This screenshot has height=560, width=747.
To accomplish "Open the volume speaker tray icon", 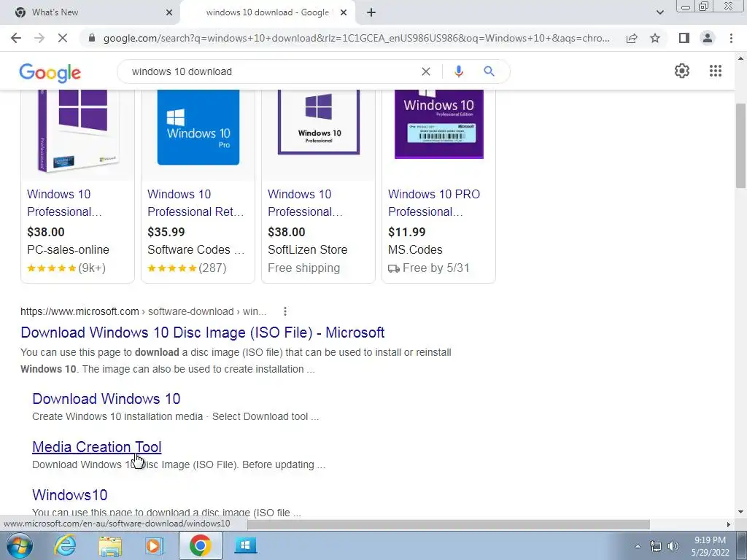I will click(x=673, y=546).
